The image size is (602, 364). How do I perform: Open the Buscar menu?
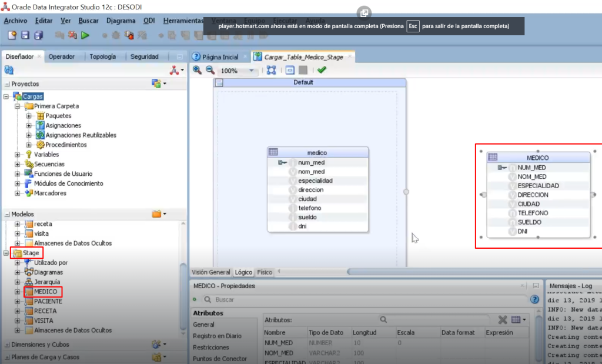point(88,21)
